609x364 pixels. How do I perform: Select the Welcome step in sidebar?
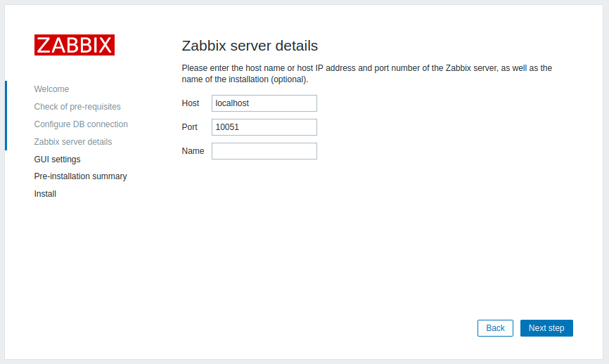tap(51, 89)
